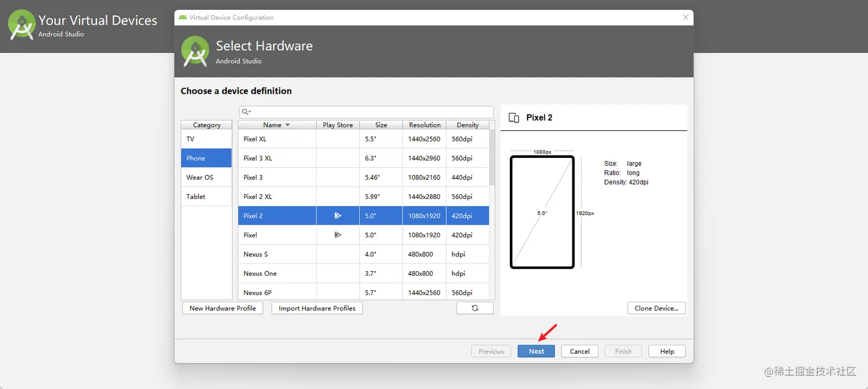Sort by Size column header

pyautogui.click(x=381, y=125)
